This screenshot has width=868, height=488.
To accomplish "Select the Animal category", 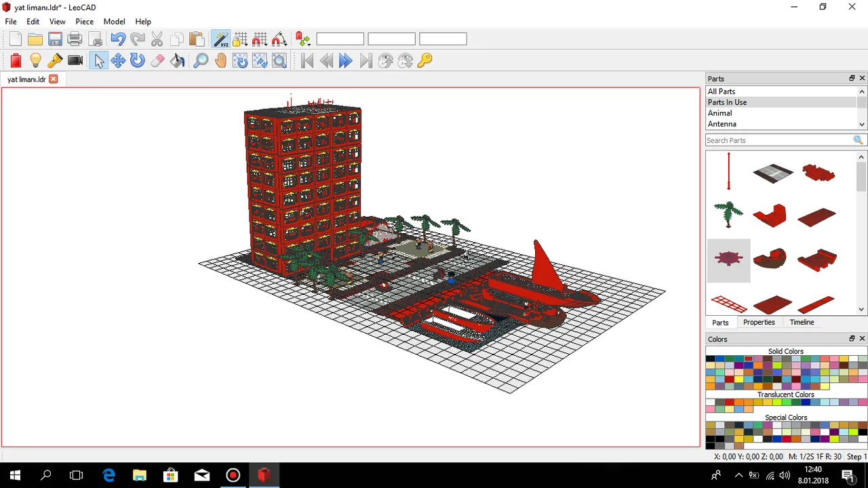I will (x=781, y=113).
